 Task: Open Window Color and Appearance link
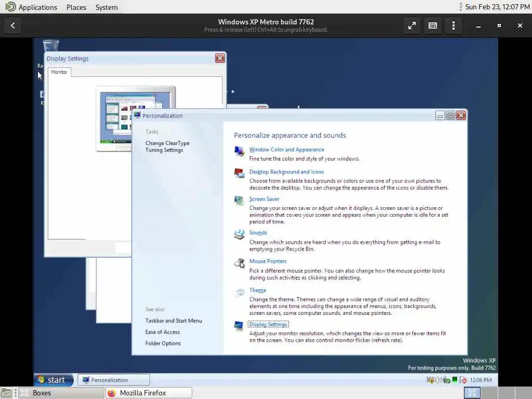[287, 149]
